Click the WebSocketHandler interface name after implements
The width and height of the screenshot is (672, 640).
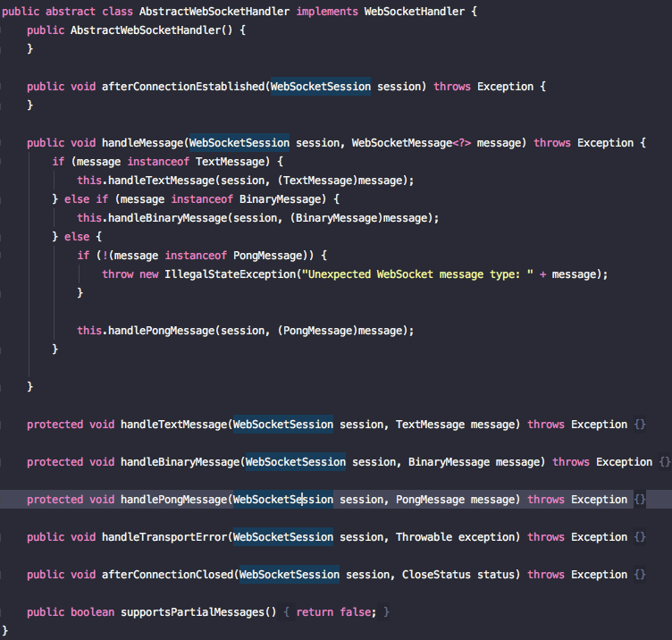click(415, 12)
